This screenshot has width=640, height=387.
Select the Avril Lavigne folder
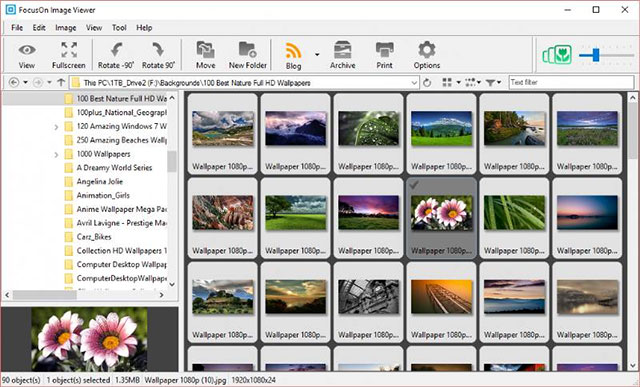coord(116,223)
